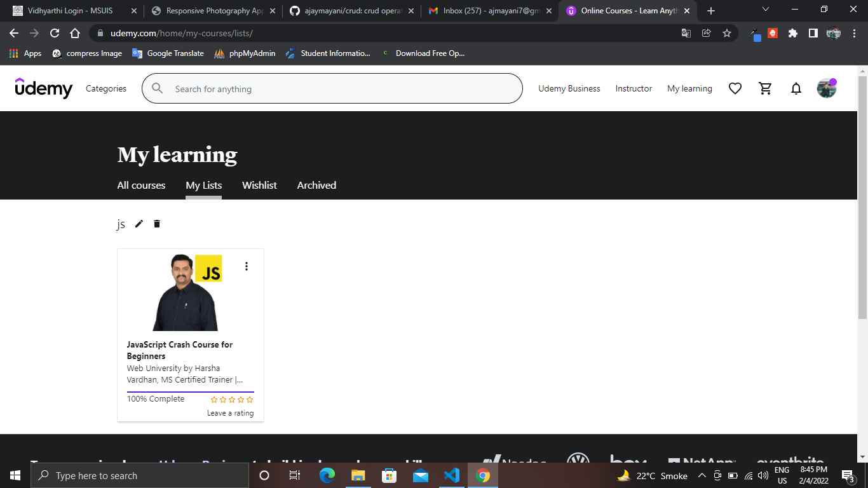Viewport: 868px width, 488px height.
Task: Toggle Chrome side panel
Action: [x=813, y=33]
